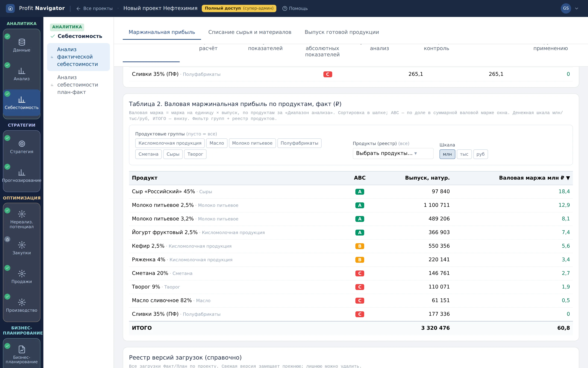Open the Производство gear icon
Screen dimensions: 588x368
click(22, 302)
